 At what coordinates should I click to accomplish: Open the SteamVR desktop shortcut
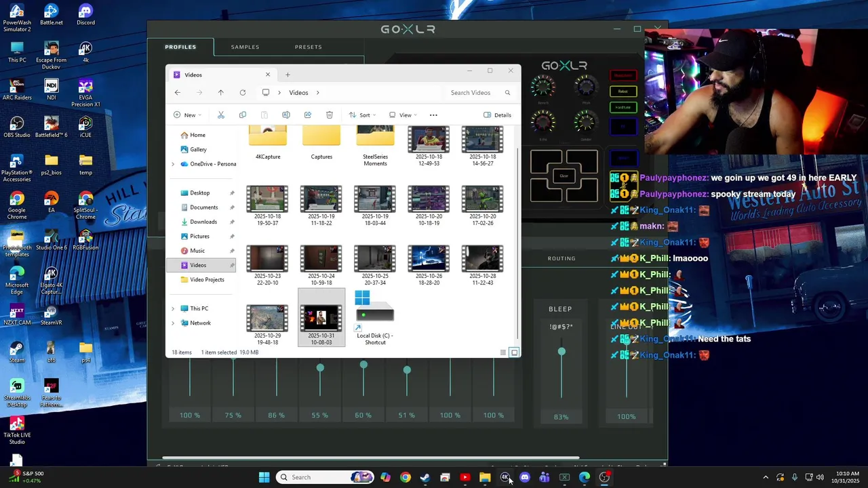51,315
